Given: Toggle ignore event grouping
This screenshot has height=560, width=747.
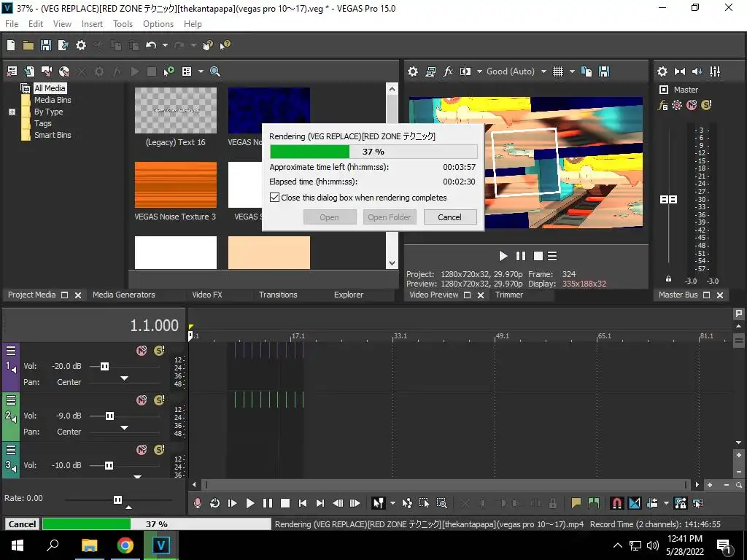Looking at the screenshot, I should (x=698, y=503).
